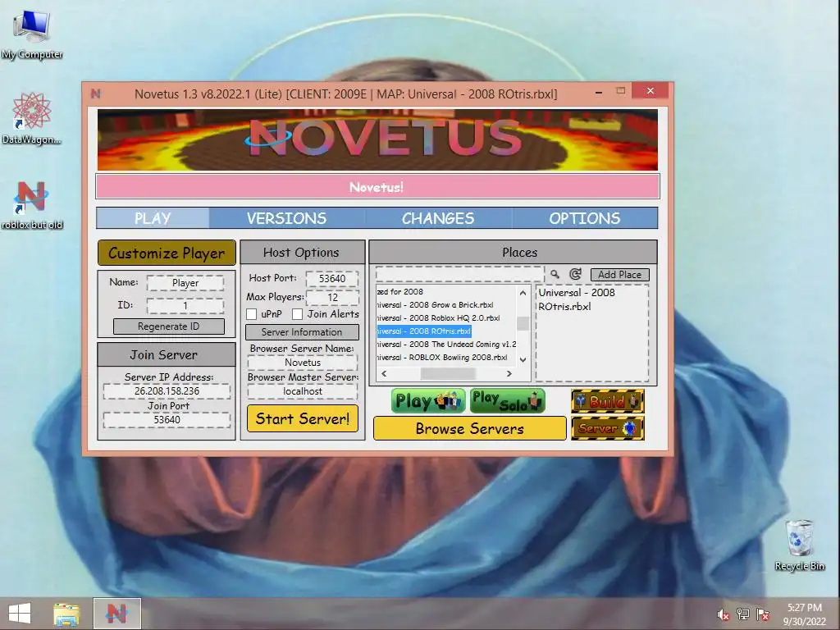
Task: Click the horizontal scrollbar thumb in places list
Action: [448, 373]
